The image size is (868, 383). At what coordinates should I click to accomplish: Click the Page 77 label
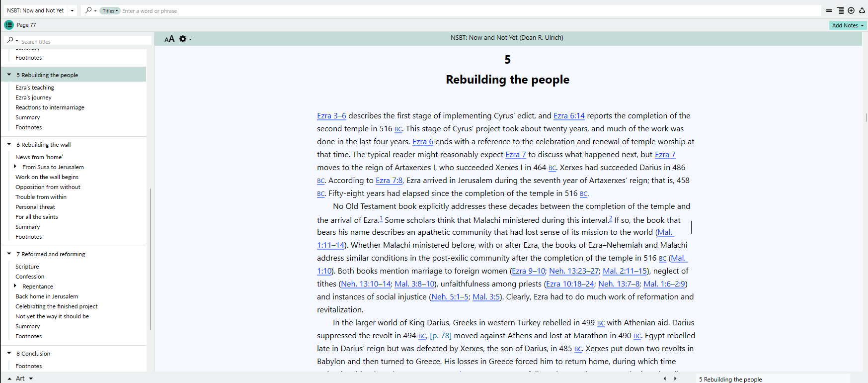[26, 25]
